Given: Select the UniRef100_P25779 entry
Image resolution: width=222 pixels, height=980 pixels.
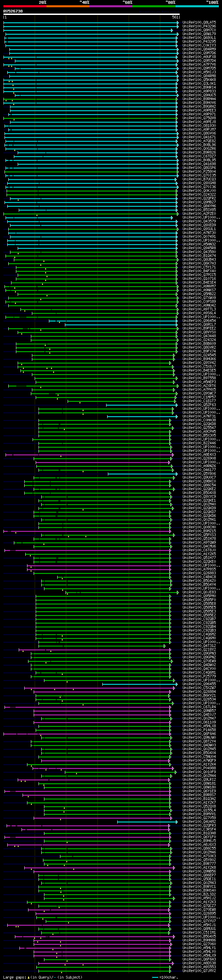Looking at the screenshot, I should click(x=199, y=677).
